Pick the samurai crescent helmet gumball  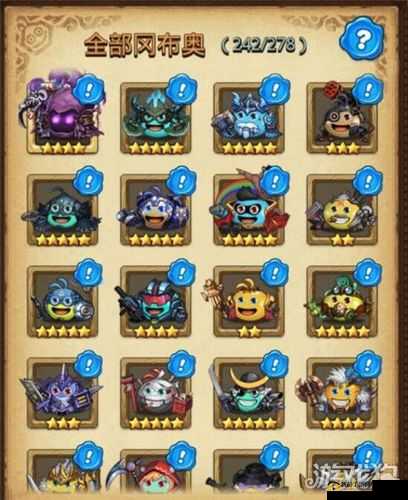click(x=249, y=393)
